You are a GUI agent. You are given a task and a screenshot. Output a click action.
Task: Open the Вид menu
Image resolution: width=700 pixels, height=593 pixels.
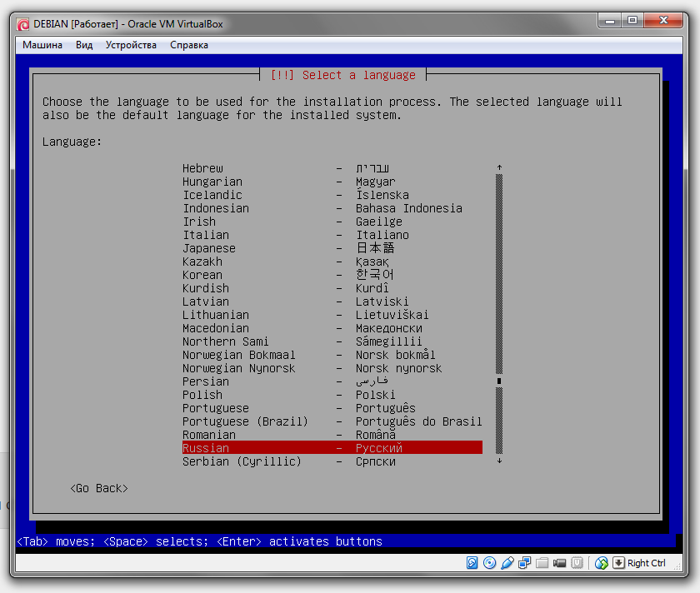(x=84, y=45)
